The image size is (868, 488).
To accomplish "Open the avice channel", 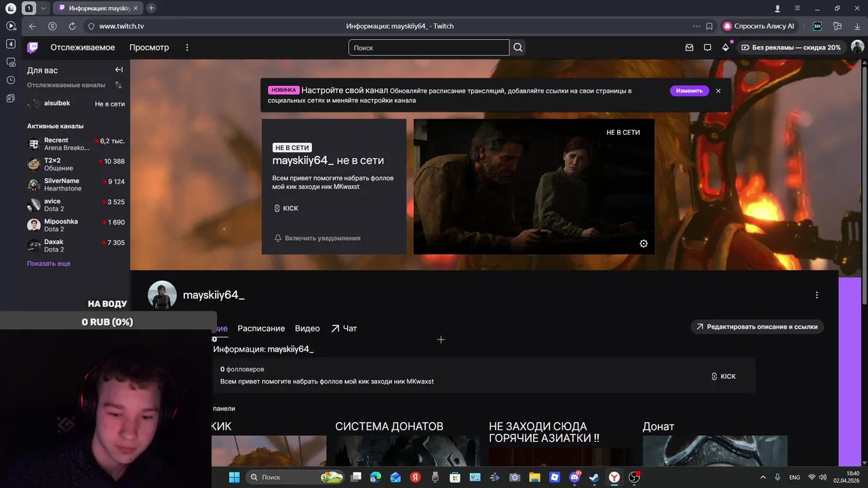I will point(76,205).
